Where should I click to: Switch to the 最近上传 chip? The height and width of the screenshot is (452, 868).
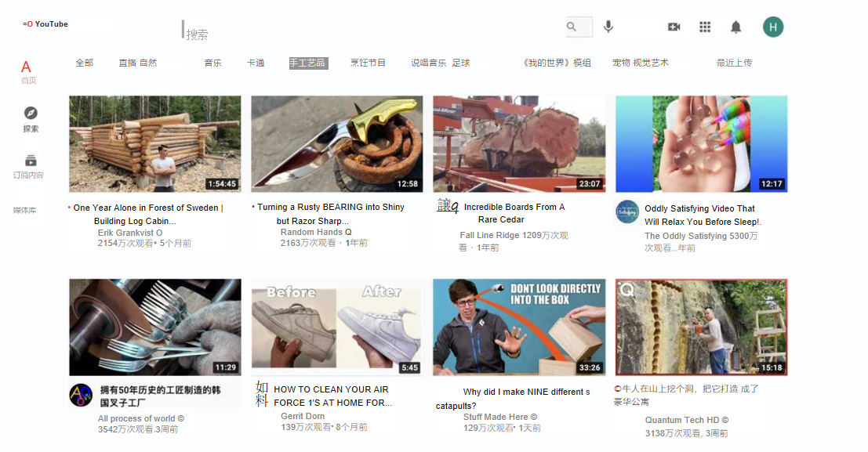click(x=734, y=63)
